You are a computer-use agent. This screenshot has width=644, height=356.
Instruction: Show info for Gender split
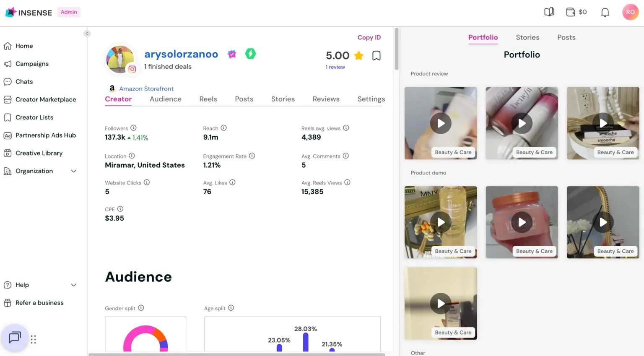pyautogui.click(x=141, y=308)
